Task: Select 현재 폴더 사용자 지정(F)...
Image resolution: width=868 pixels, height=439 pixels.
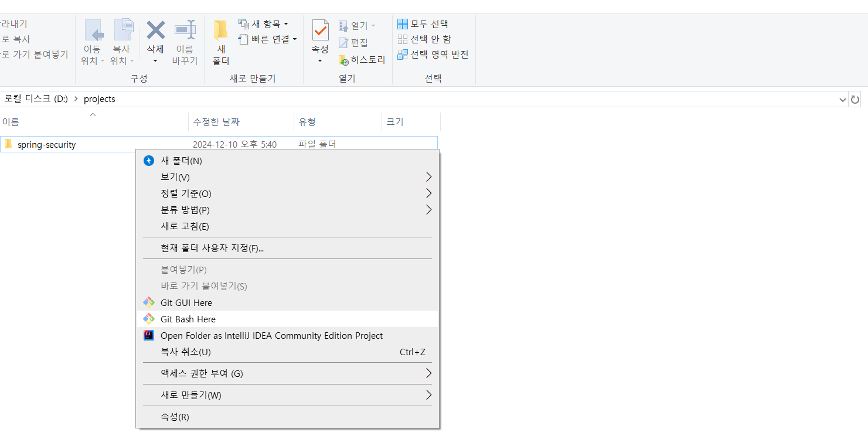Action: pyautogui.click(x=287, y=248)
